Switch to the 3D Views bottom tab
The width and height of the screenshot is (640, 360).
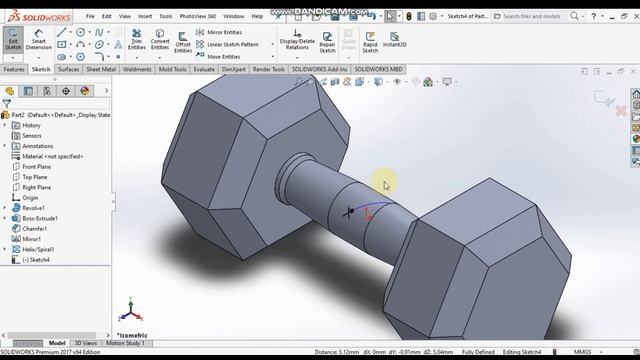(x=86, y=343)
